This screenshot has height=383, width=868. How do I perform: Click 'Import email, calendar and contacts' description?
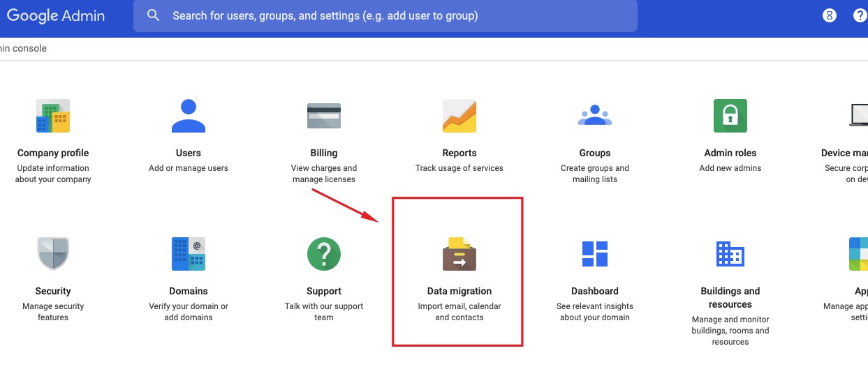(x=459, y=312)
